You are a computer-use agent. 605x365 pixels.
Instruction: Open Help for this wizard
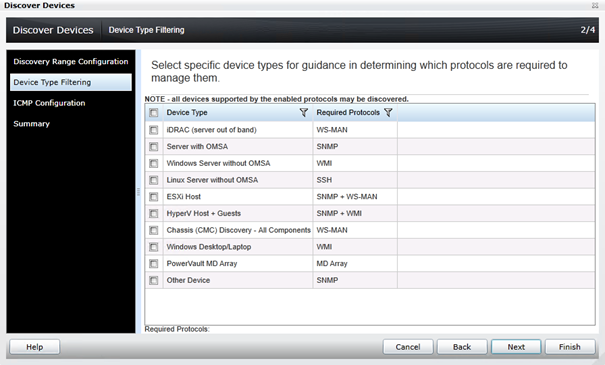pos(35,347)
